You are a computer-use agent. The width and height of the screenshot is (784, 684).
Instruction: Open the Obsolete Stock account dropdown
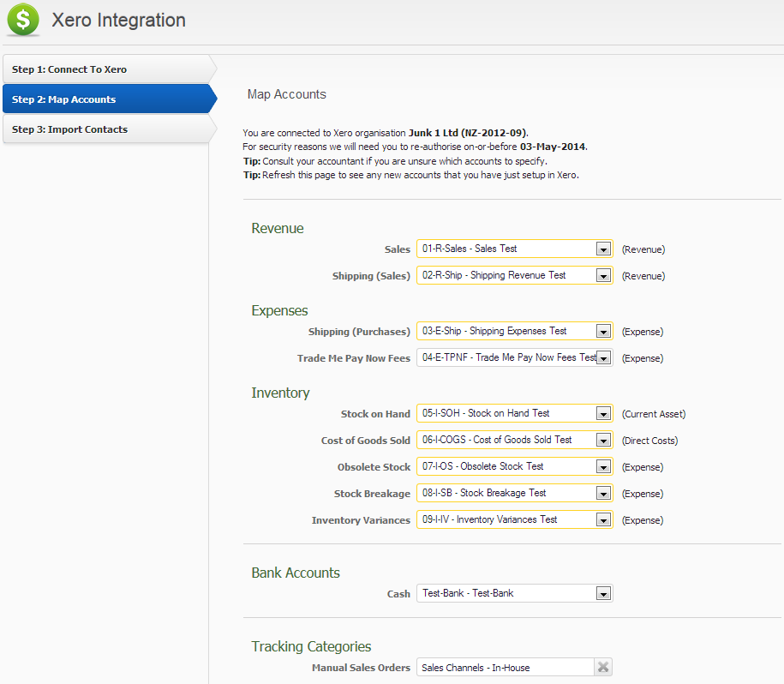(514, 466)
